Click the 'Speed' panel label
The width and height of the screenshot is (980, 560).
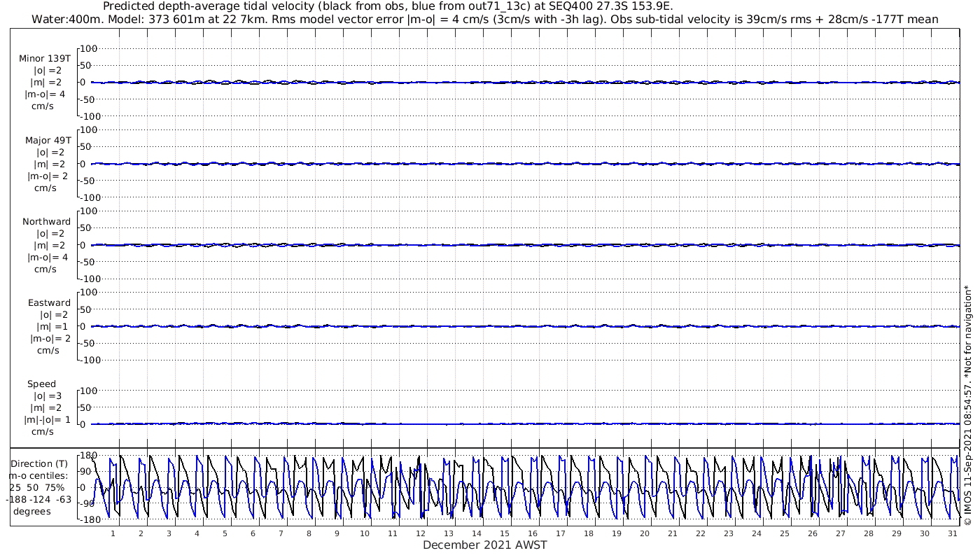pyautogui.click(x=41, y=384)
